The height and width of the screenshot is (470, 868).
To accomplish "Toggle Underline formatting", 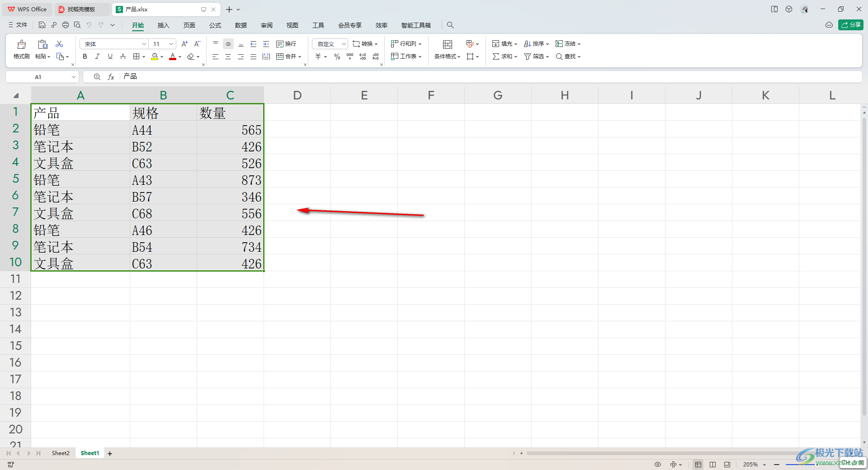I will click(x=110, y=56).
